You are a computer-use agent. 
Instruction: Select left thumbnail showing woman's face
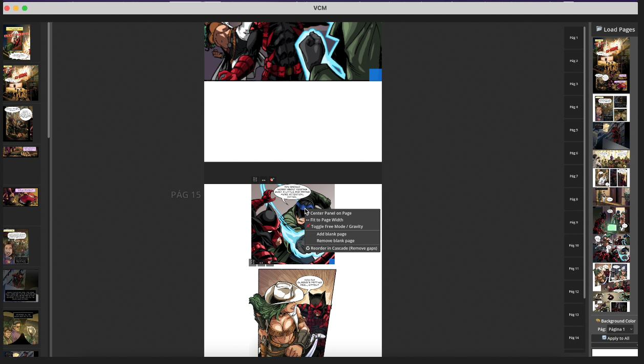(x=16, y=246)
